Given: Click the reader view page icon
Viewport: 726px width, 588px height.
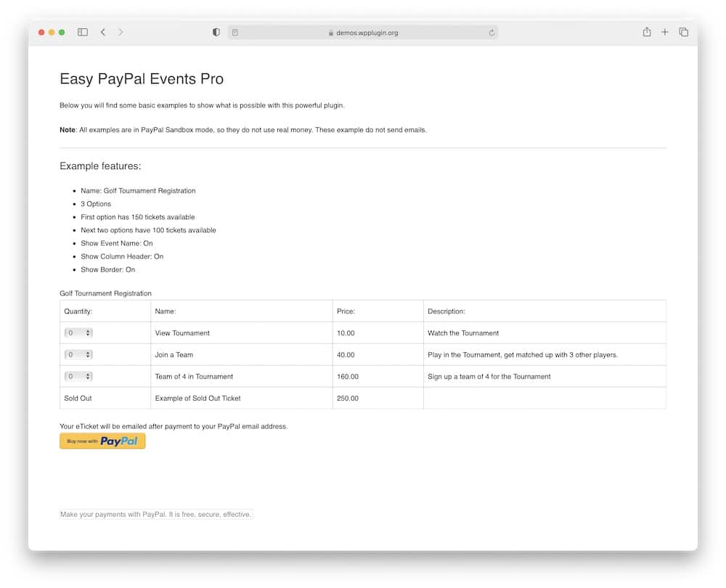Looking at the screenshot, I should click(x=235, y=33).
